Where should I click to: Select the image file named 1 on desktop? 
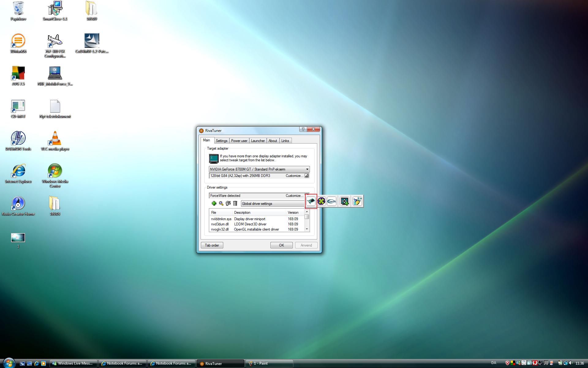click(18, 240)
